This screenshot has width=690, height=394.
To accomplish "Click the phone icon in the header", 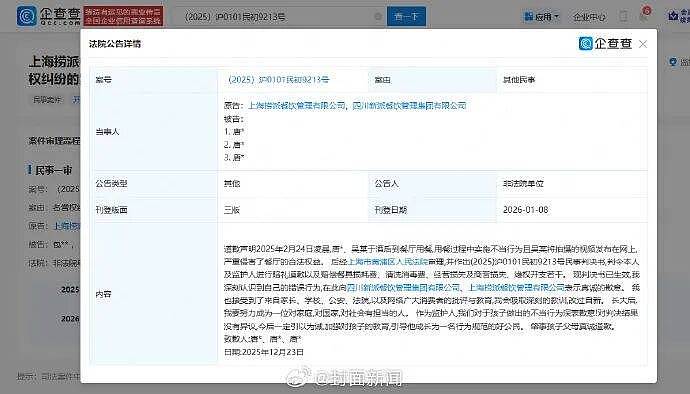I will (623, 16).
